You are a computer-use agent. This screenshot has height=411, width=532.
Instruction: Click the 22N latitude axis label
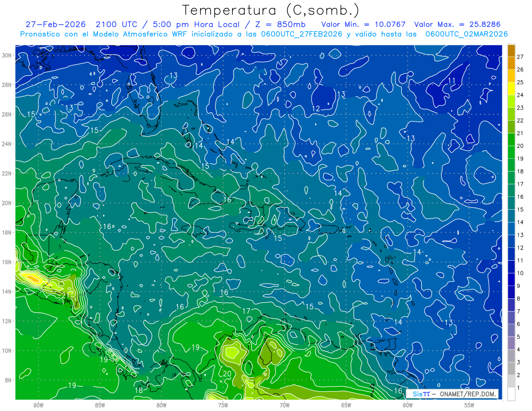tap(7, 173)
